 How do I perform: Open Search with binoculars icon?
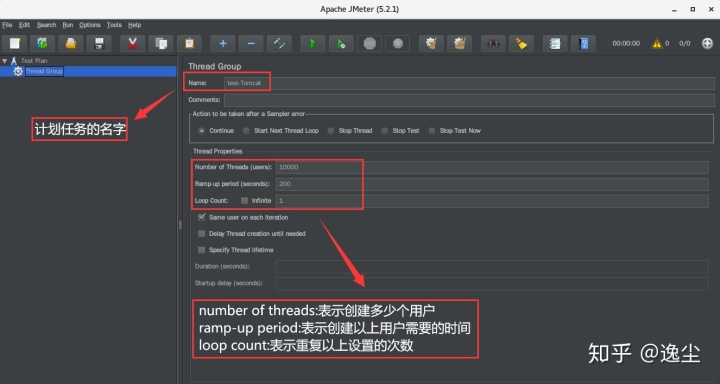coord(493,44)
